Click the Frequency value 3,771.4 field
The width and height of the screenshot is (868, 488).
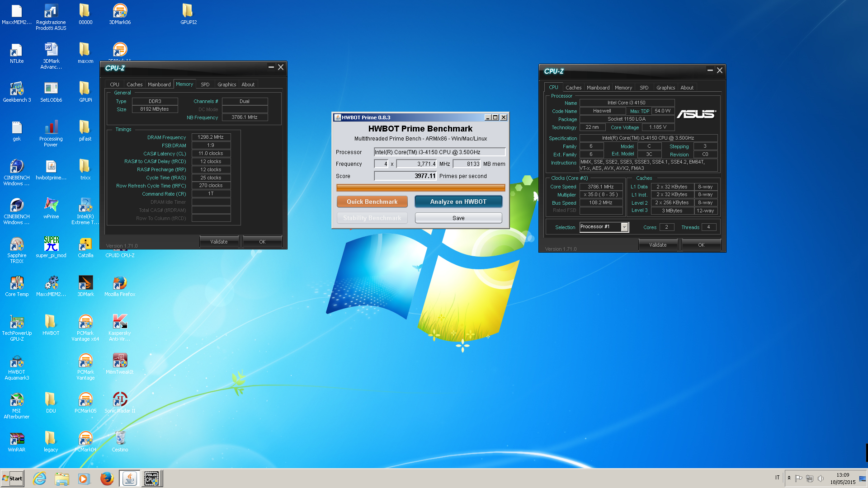416,164
